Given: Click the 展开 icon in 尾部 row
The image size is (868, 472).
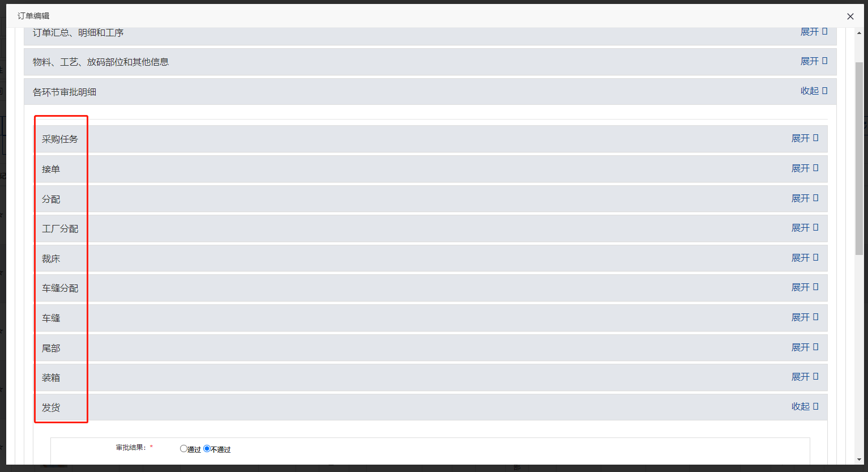Looking at the screenshot, I should click(815, 347).
